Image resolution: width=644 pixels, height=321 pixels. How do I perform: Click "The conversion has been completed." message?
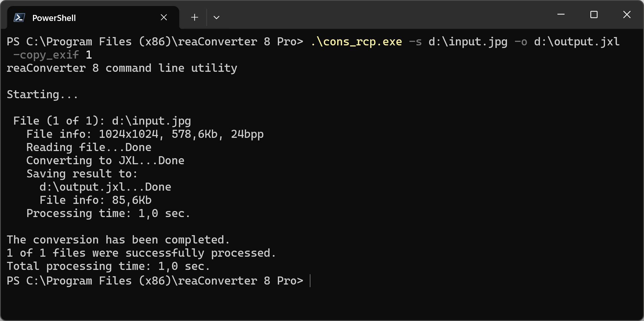(x=118, y=240)
